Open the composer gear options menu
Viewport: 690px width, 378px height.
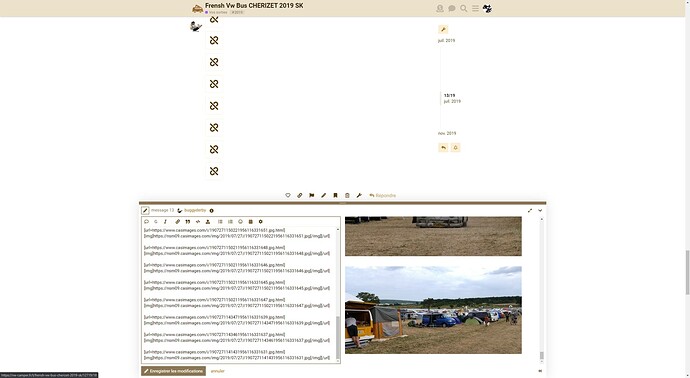point(261,222)
